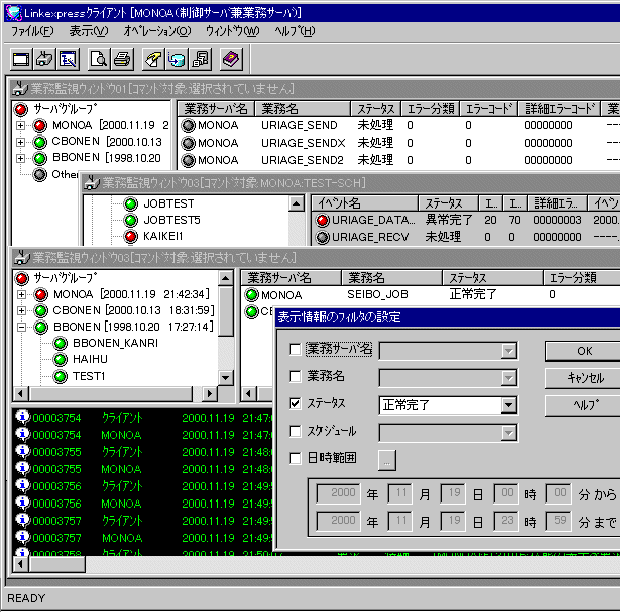Open the オペレーション(O) menu

point(157,31)
